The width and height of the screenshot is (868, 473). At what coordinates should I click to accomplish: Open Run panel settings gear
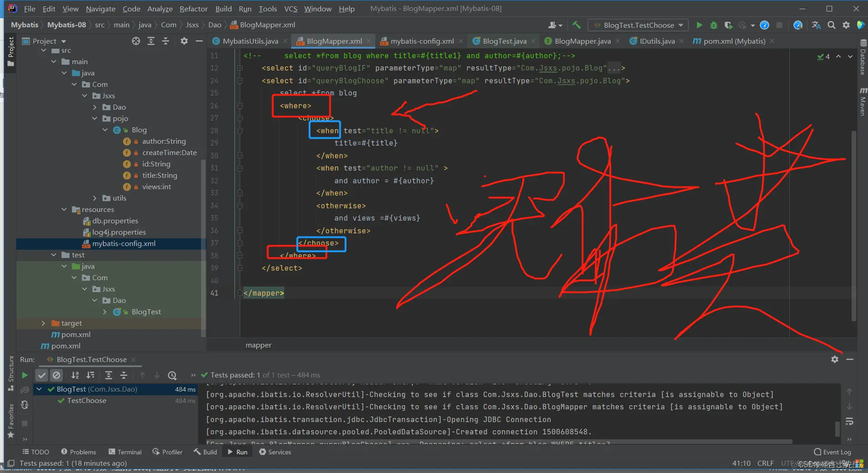(x=834, y=359)
